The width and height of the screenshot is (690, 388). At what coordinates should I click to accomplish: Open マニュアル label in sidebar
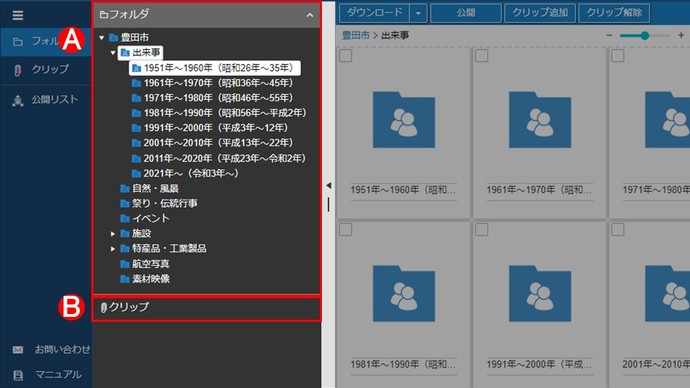(59, 375)
